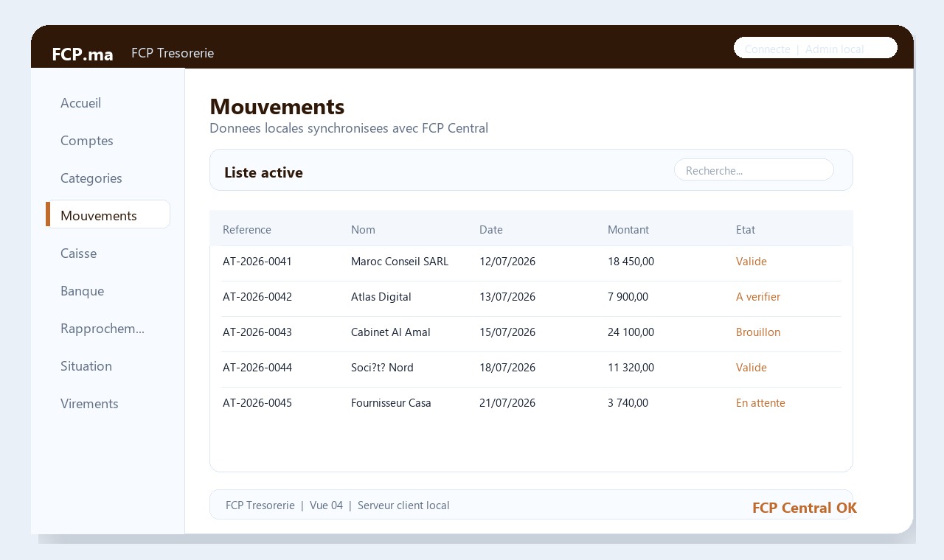Click the name Atlas Digital

pos(381,297)
